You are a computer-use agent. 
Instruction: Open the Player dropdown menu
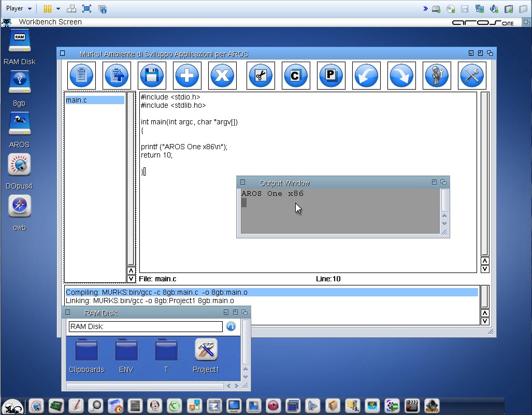click(x=19, y=9)
